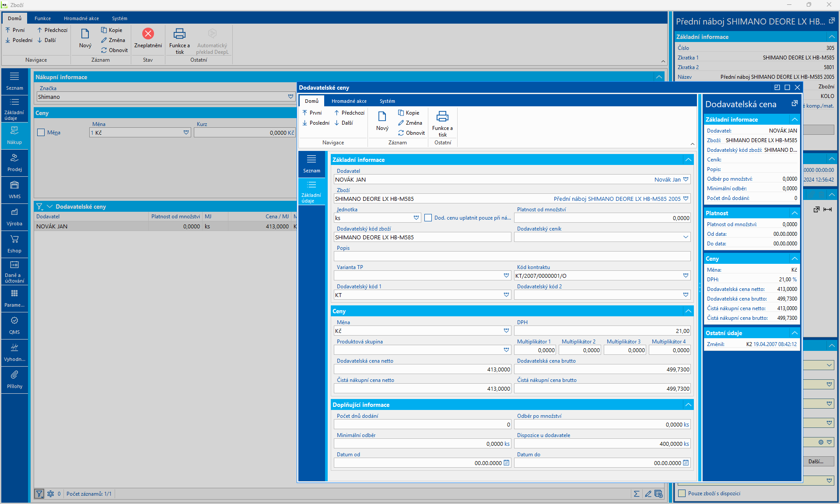Open the WMS sidebar module

tap(14, 190)
